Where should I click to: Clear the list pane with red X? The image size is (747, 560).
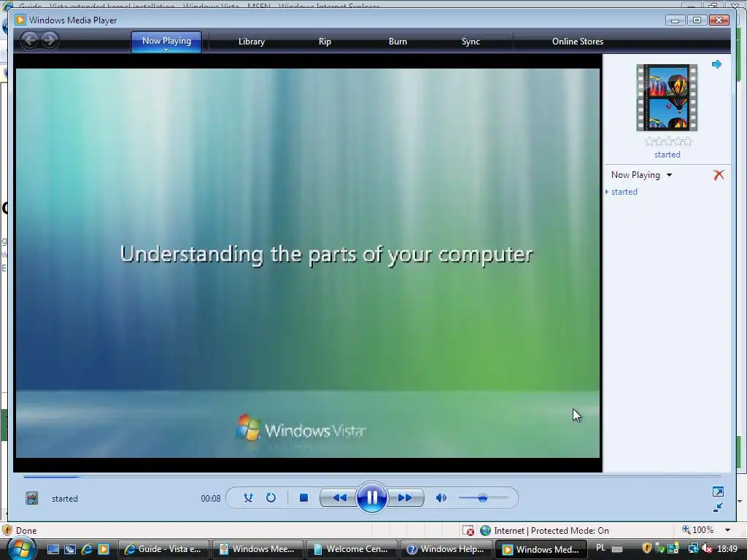719,175
